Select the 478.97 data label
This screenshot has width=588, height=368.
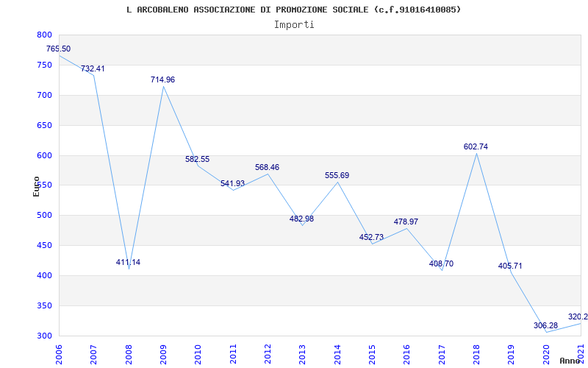coord(406,222)
